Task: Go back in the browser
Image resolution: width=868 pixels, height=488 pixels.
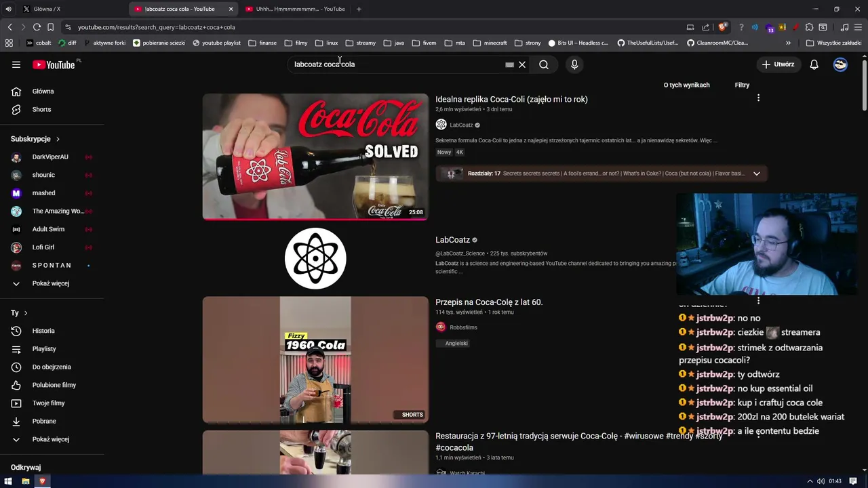Action: click(9, 27)
